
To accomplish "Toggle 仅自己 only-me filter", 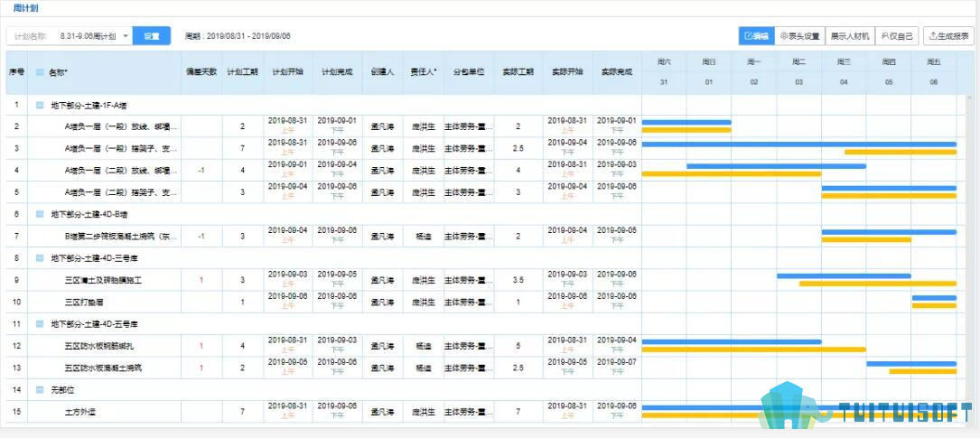I will 896,36.
